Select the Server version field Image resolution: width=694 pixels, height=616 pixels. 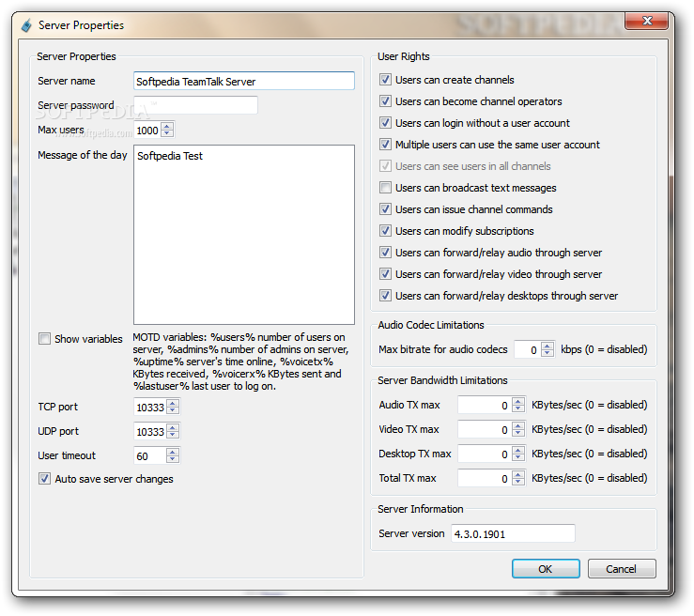513,533
